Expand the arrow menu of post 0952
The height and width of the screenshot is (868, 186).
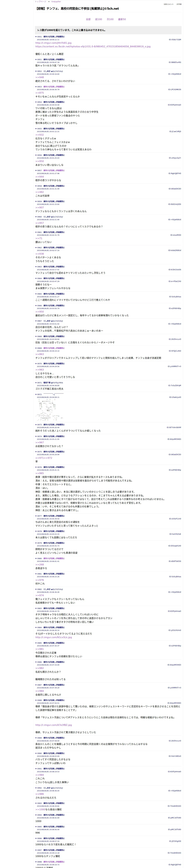pyautogui.click(x=36, y=71)
